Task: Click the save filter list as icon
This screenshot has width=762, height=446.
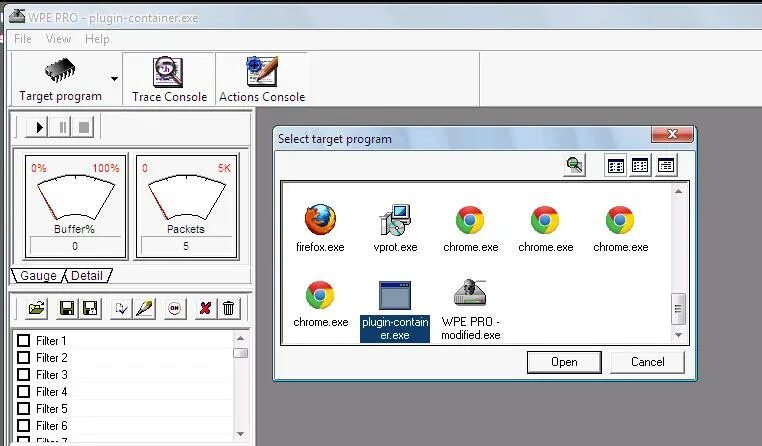Action: [x=90, y=309]
